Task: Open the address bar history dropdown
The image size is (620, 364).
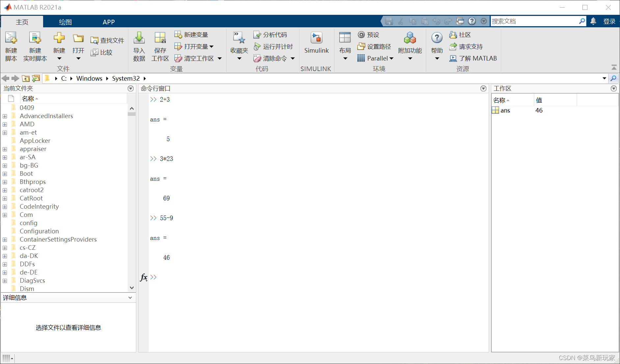Action: [x=604, y=78]
